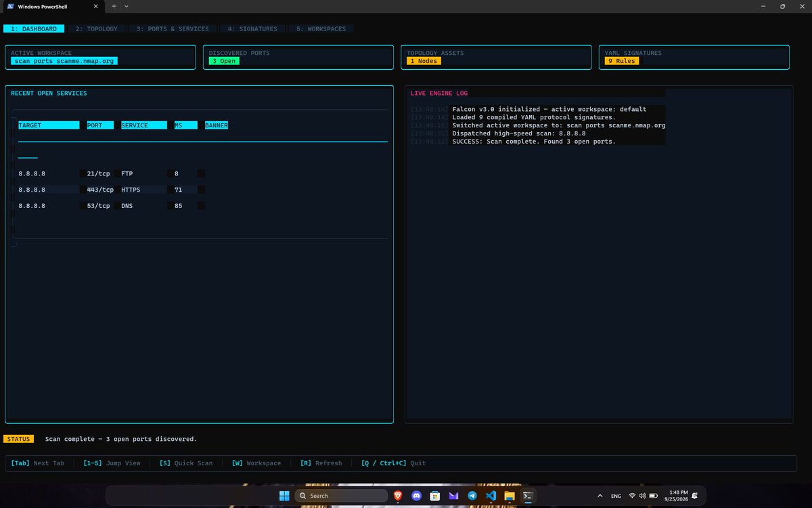Click the [W] Workspace shortcut

256,463
